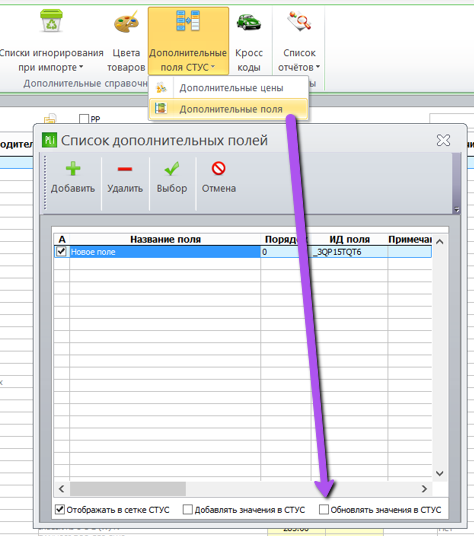Click the A column header
474x536 pixels.
(62, 239)
